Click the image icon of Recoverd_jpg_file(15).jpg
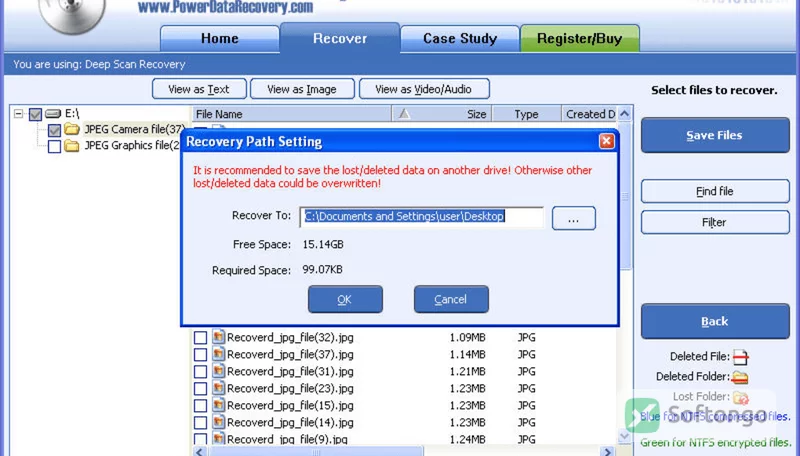 pyautogui.click(x=218, y=404)
